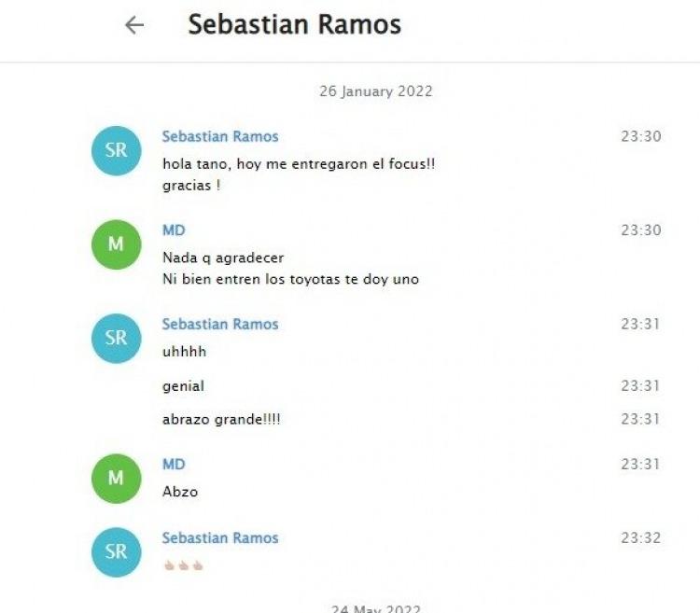The width and height of the screenshot is (700, 613).
Task: Click the 'genial' message
Action: (183, 386)
